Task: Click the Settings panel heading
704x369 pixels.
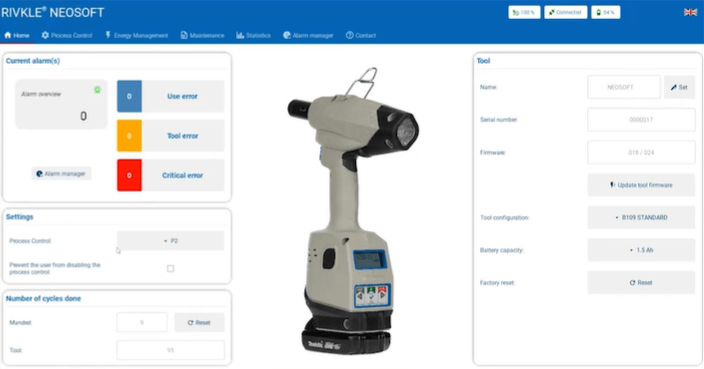Action: pyautogui.click(x=19, y=217)
